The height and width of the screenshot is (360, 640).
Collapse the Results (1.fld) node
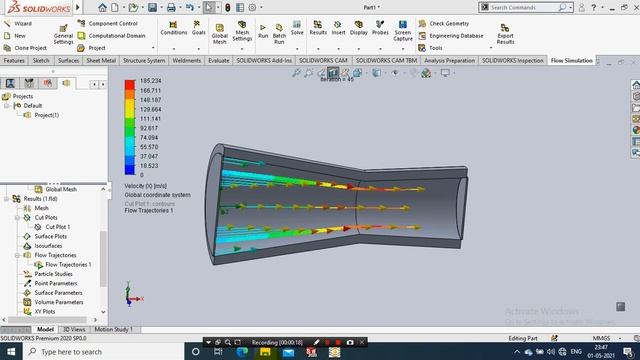[7, 199]
